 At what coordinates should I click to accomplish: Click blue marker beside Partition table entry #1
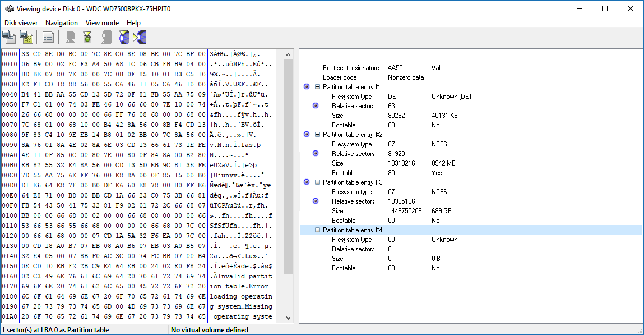click(306, 87)
